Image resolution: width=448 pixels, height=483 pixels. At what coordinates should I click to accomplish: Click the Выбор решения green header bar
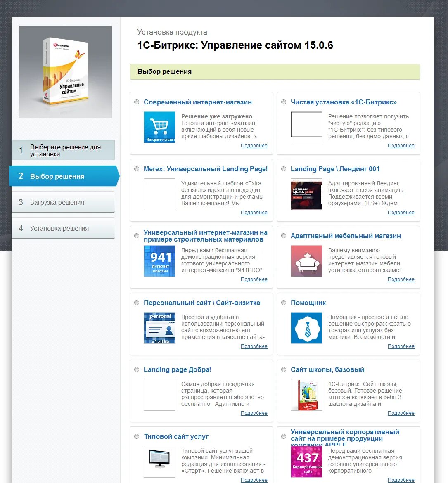pyautogui.click(x=275, y=71)
